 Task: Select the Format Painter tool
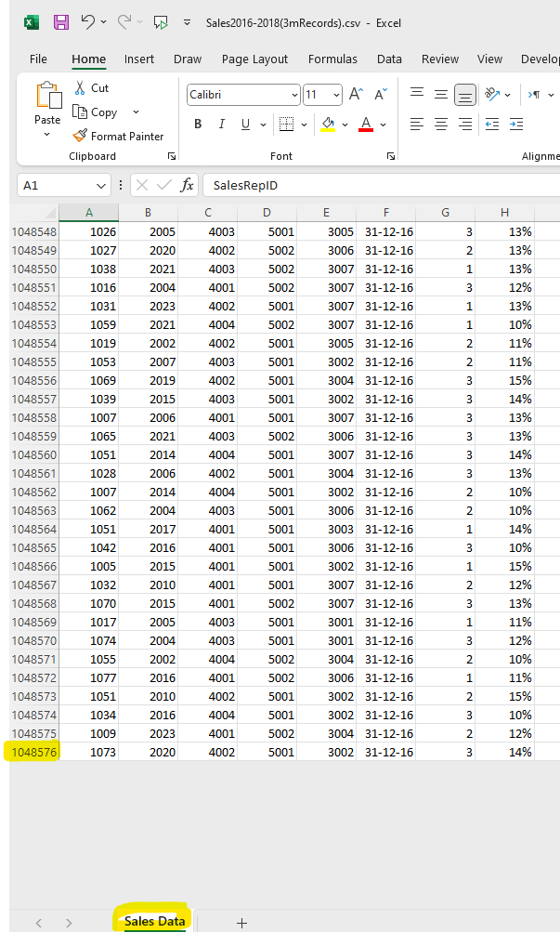pos(118,136)
